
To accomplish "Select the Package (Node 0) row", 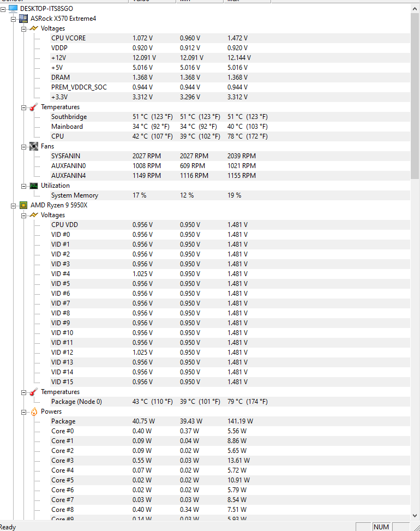I will point(230,401).
